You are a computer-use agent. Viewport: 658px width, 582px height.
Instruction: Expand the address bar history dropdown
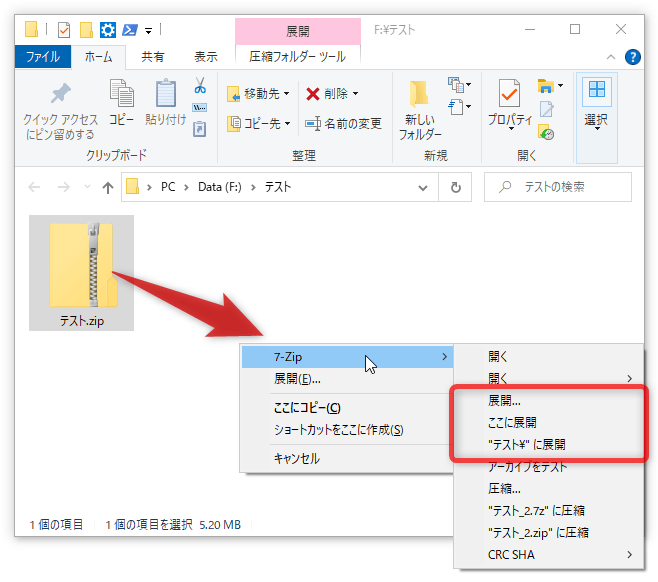(423, 188)
